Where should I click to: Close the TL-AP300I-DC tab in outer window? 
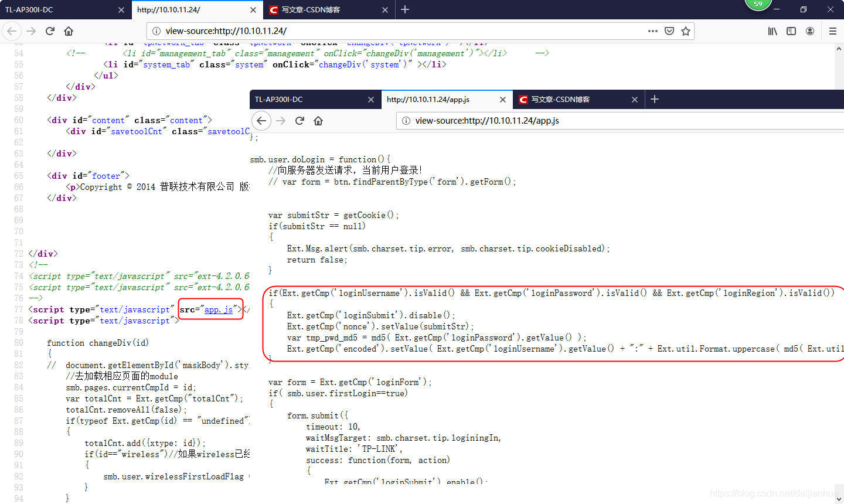[121, 10]
